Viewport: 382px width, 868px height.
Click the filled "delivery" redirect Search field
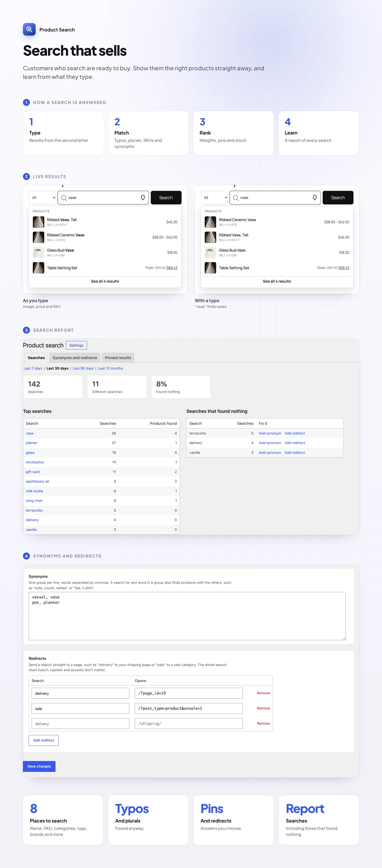pyautogui.click(x=81, y=693)
